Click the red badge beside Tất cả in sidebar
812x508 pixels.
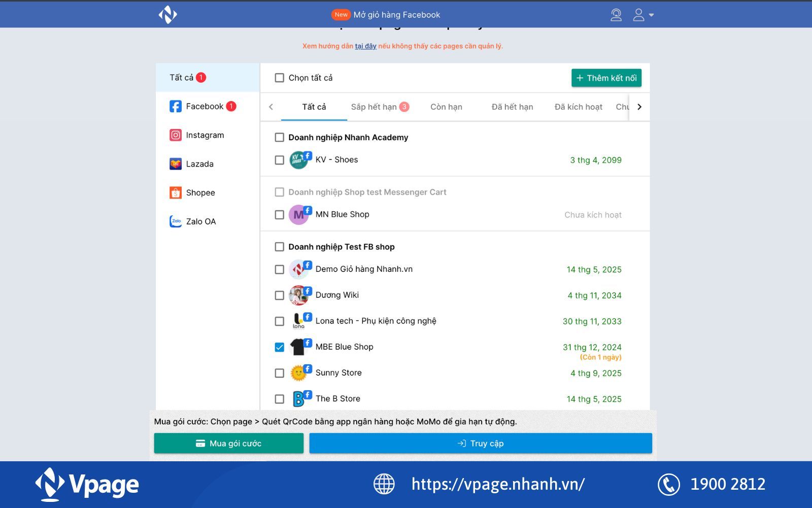pos(201,77)
